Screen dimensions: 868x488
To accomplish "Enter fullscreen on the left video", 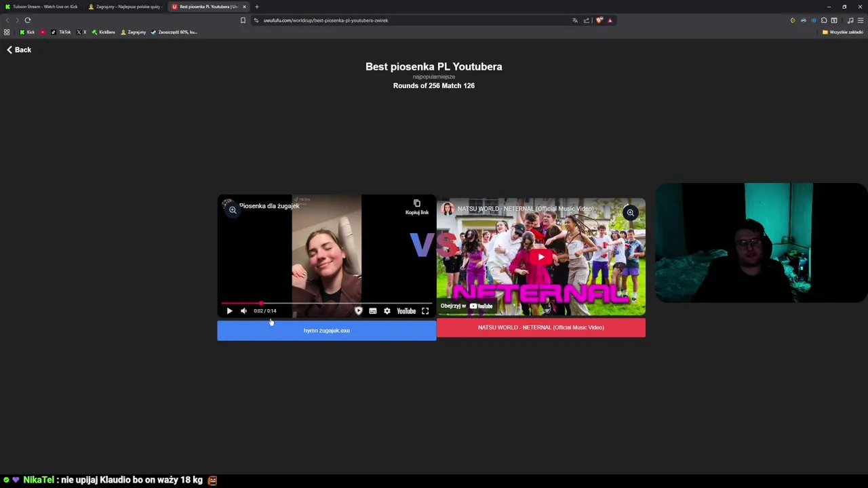I will 425,311.
